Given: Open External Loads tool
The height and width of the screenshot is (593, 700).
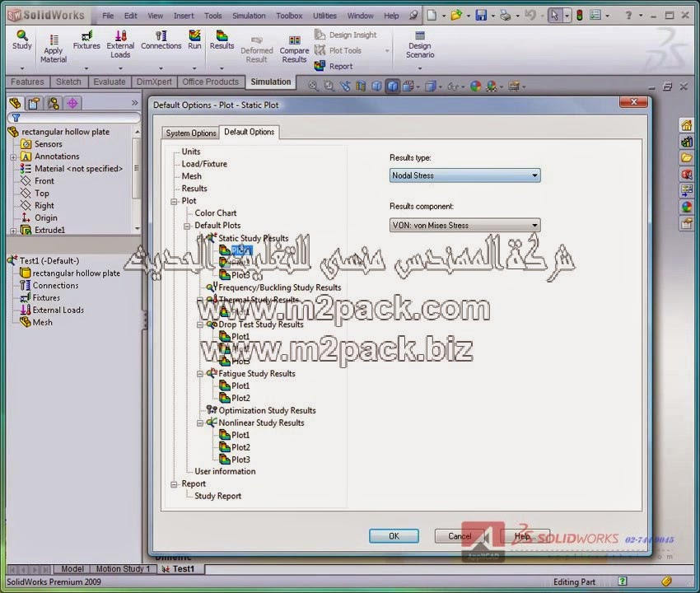Looking at the screenshot, I should pos(120,44).
